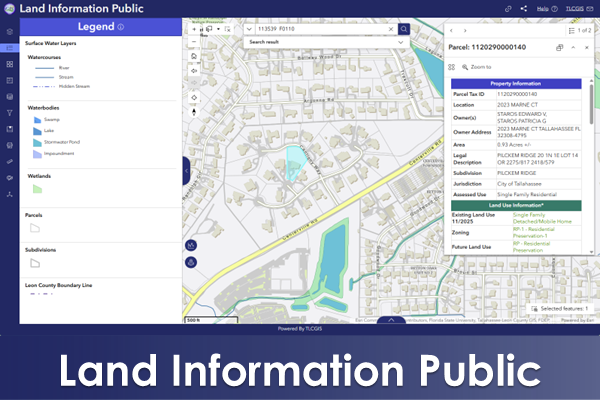
Task: Click the Legend info icon
Action: [x=121, y=27]
